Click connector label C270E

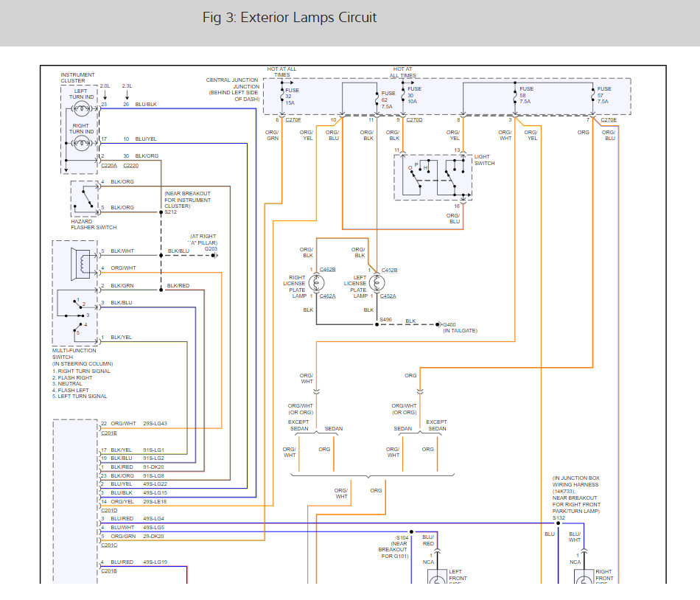click(x=609, y=120)
